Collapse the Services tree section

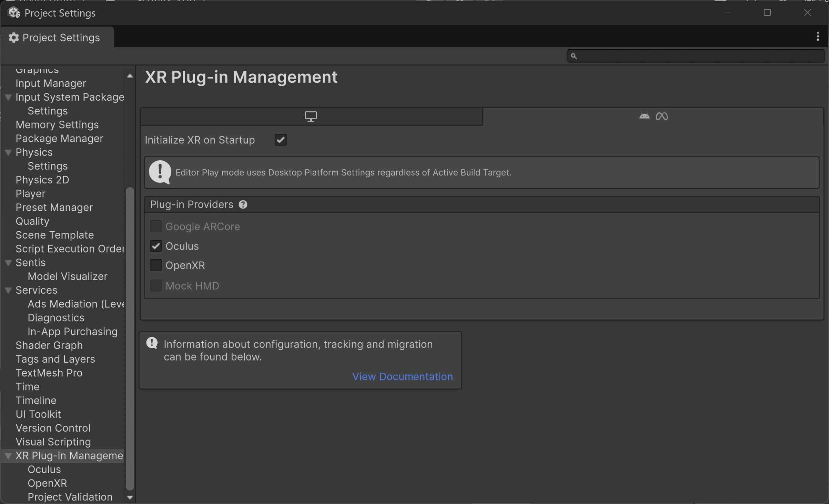[8, 291]
